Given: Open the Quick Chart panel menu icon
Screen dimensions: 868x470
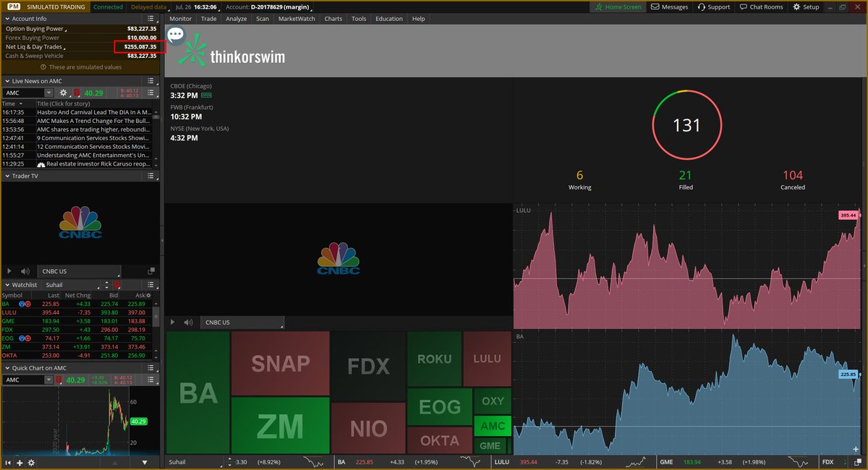Looking at the screenshot, I should click(x=151, y=368).
